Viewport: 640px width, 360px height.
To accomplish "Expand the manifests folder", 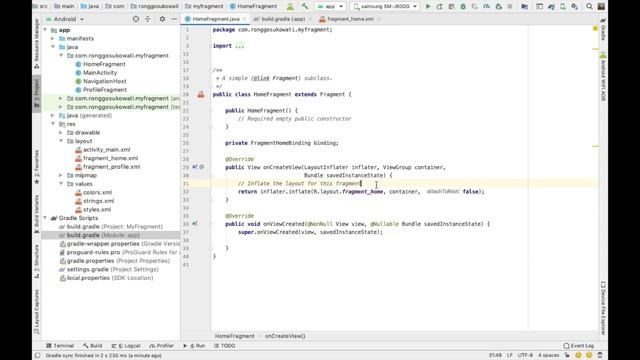I will point(53,38).
